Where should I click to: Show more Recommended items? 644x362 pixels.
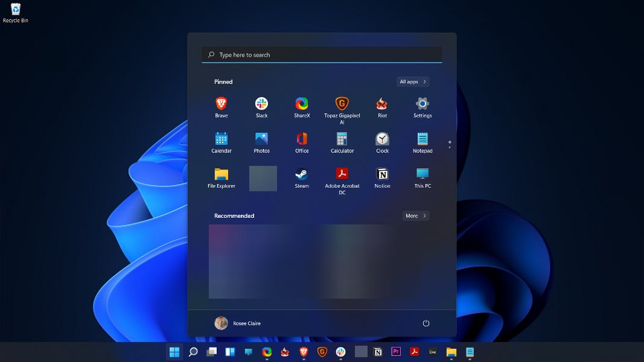(x=415, y=215)
